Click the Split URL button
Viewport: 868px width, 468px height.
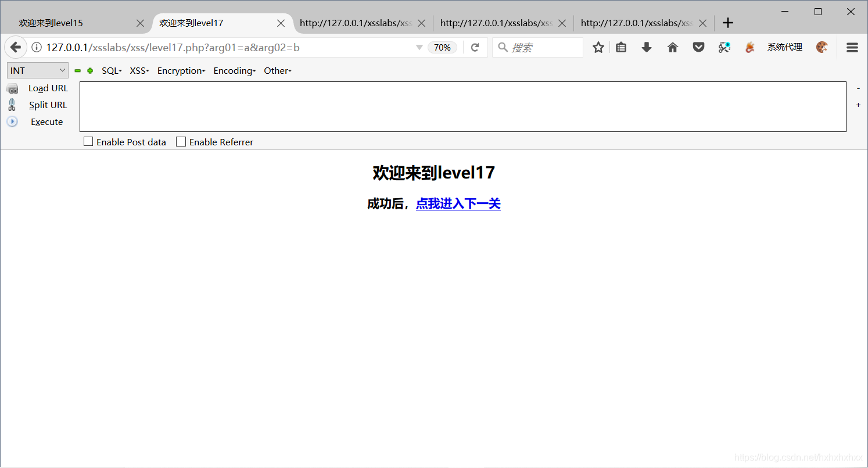click(x=48, y=105)
